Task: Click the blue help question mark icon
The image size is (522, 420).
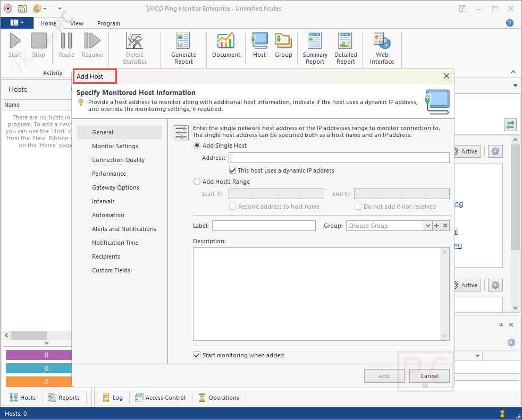Action: 509,23
